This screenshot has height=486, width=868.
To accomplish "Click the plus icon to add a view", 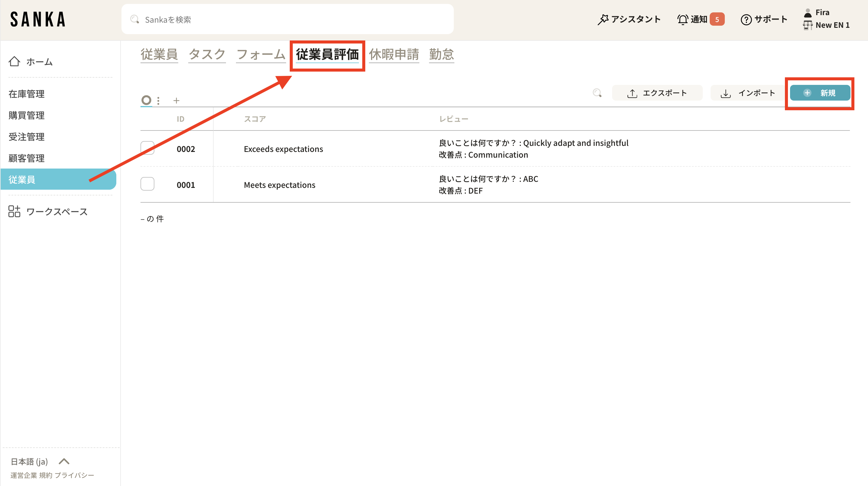I will point(176,100).
